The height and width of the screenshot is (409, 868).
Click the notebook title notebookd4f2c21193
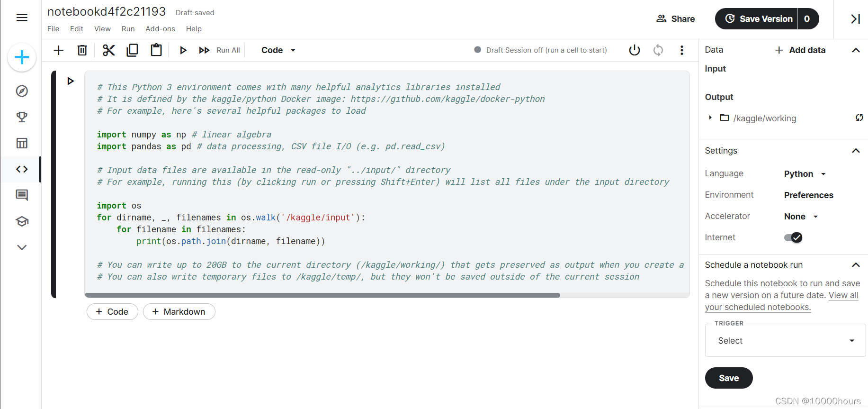(107, 12)
